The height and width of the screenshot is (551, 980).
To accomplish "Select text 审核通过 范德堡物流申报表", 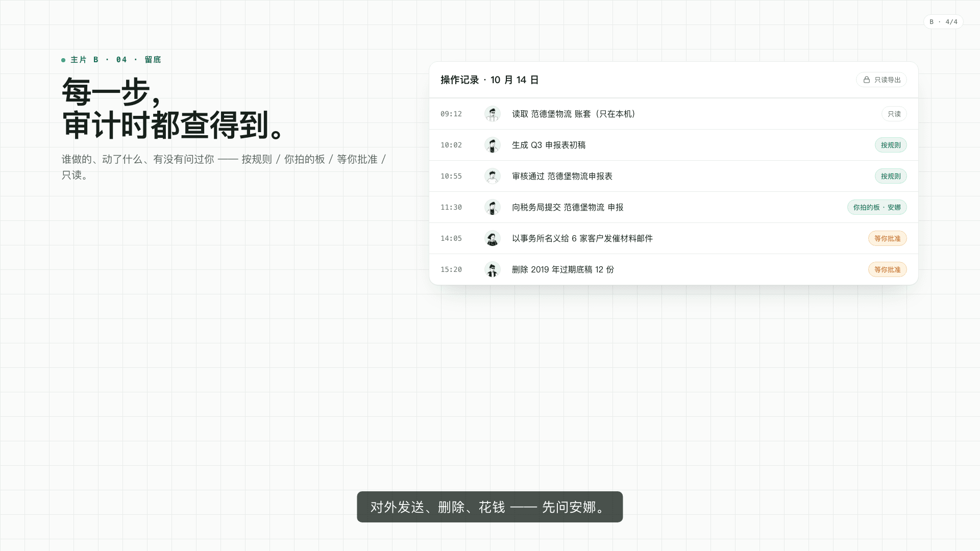I will click(x=562, y=176).
